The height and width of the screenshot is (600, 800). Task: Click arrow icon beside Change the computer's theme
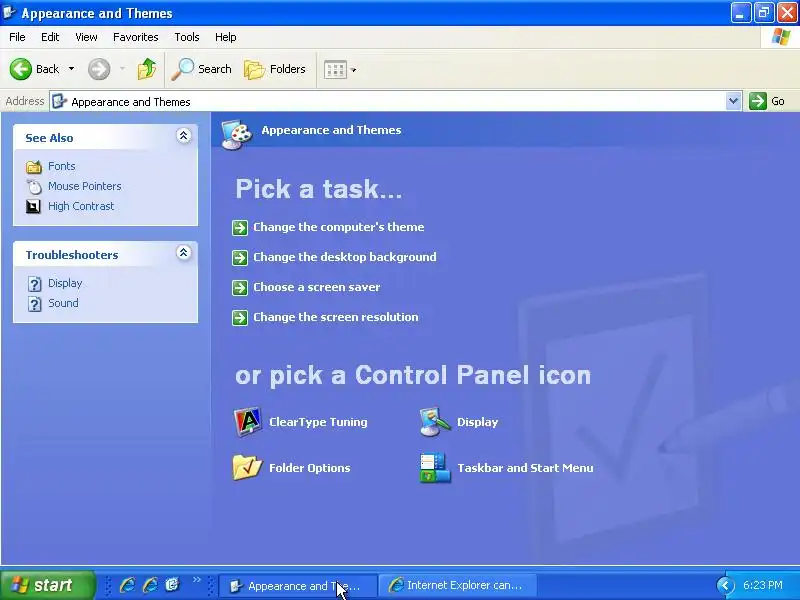pyautogui.click(x=240, y=228)
